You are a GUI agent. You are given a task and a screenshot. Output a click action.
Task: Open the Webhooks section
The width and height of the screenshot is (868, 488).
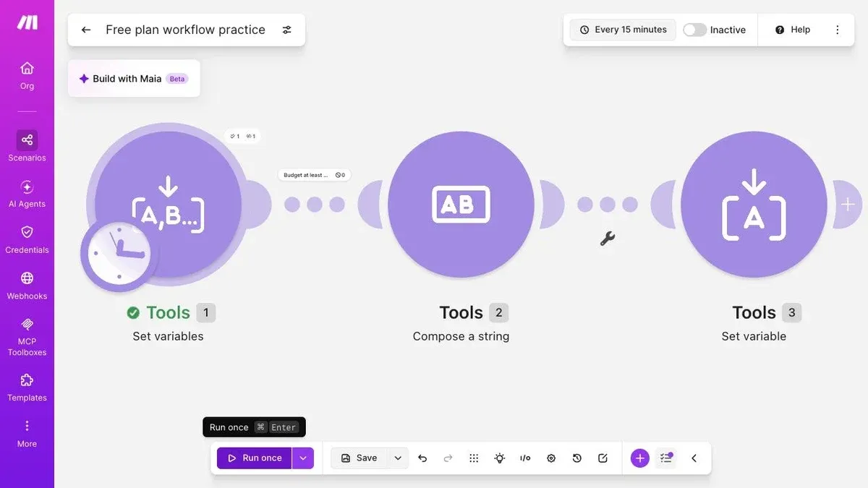(x=27, y=286)
